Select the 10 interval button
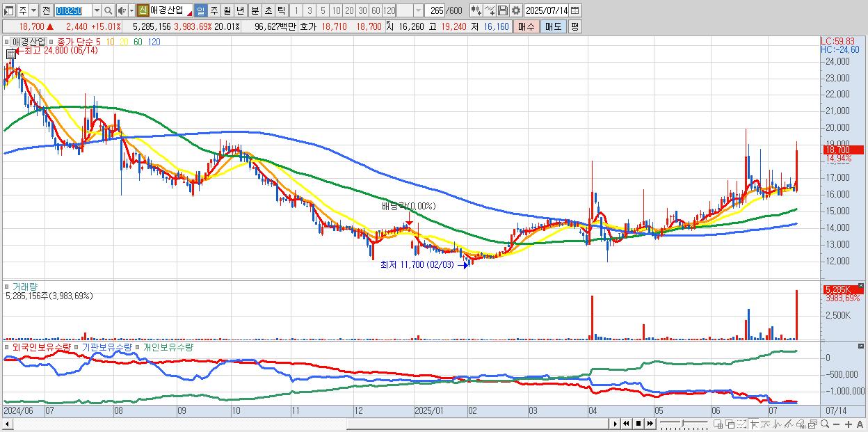 point(336,10)
